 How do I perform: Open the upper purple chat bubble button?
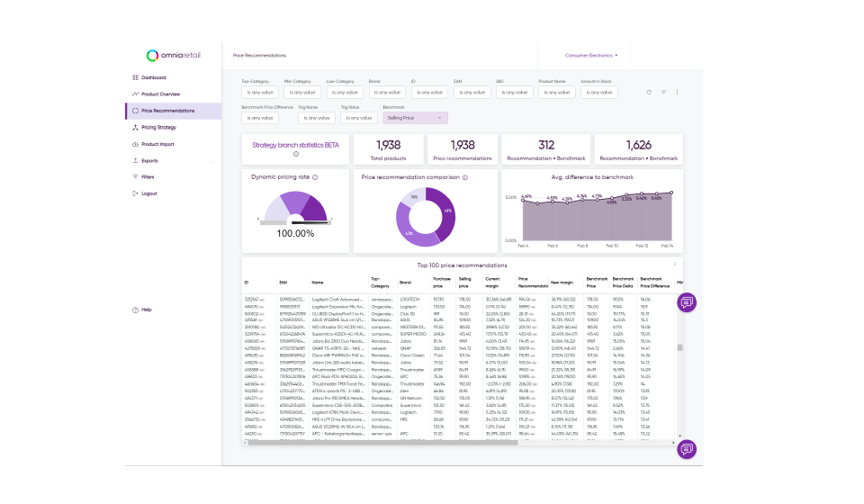click(687, 302)
